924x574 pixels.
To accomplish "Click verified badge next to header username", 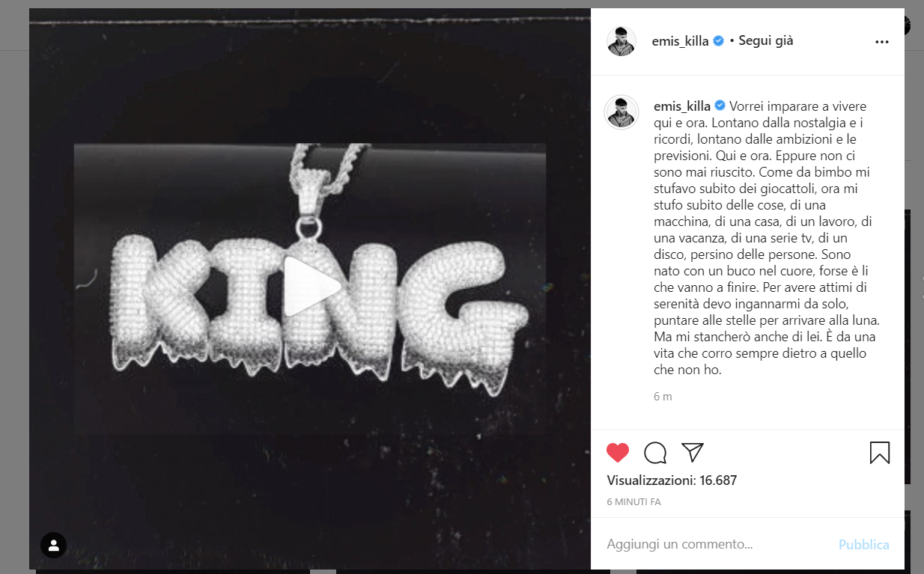I will pyautogui.click(x=718, y=41).
